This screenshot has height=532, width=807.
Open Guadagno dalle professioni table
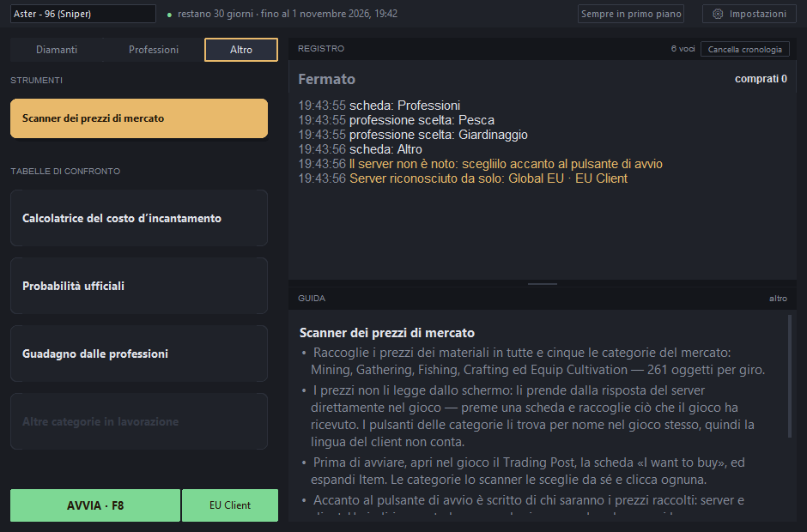pos(139,354)
